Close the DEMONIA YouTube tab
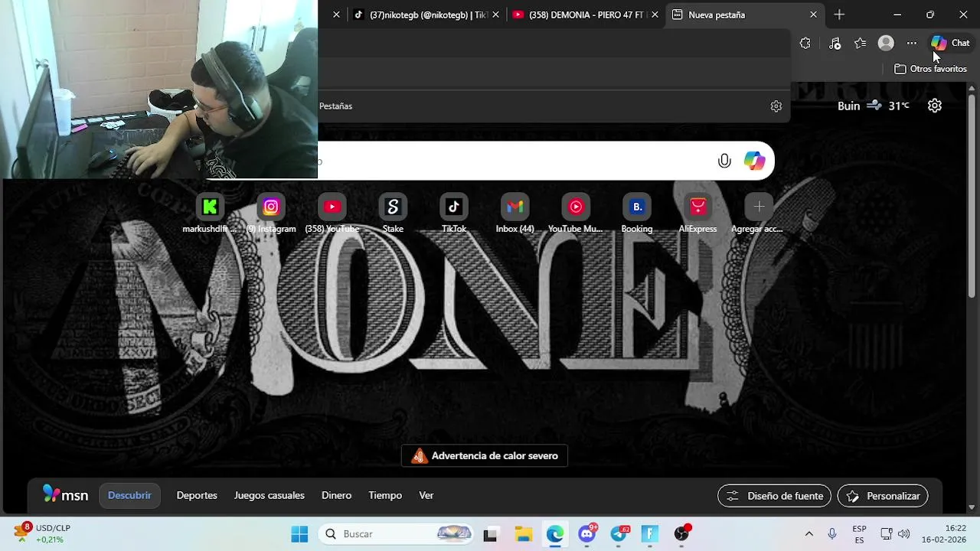Image resolution: width=980 pixels, height=551 pixels. click(x=655, y=15)
